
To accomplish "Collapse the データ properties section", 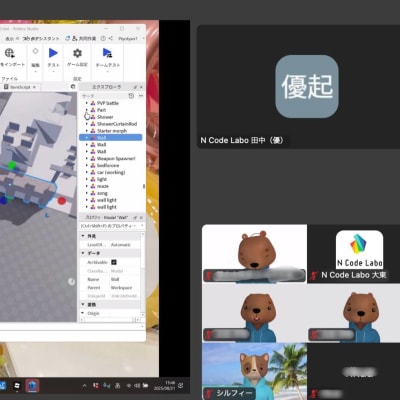I will 83,253.
